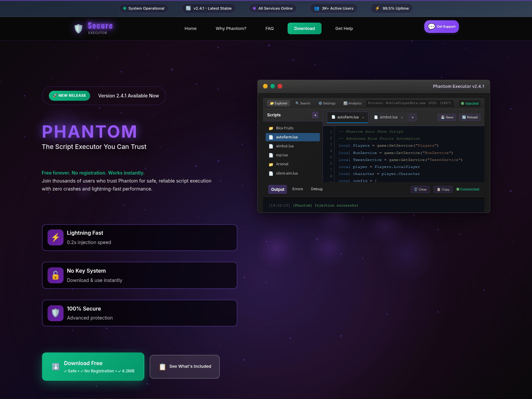Open the Settings tab in executor

[327, 103]
